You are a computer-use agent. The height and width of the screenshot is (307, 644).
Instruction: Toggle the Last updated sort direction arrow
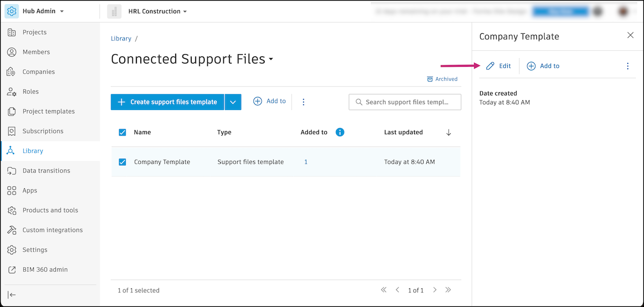pyautogui.click(x=448, y=132)
